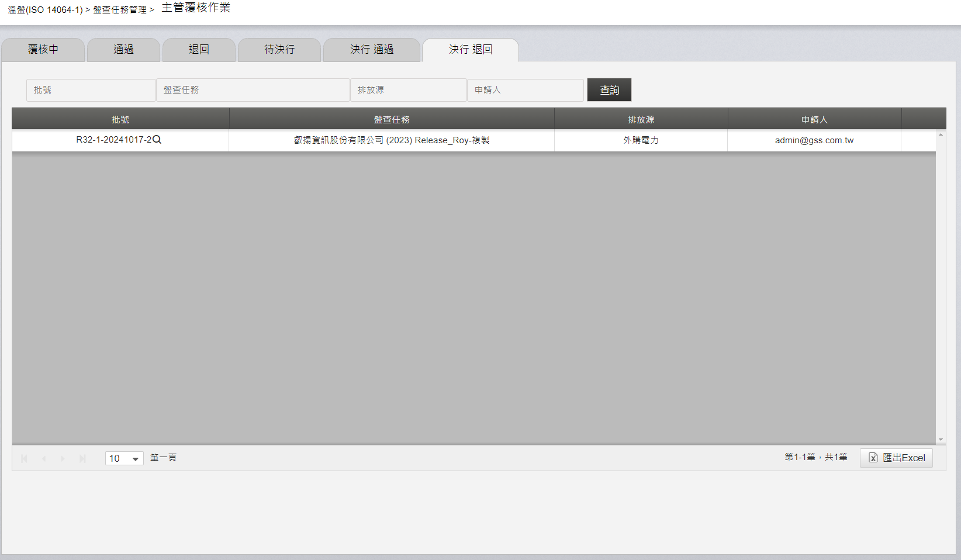Go to next page arrow
The image size is (961, 560).
point(63,459)
